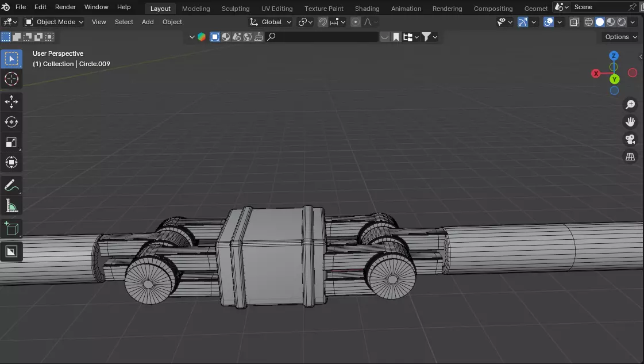Switch to Wireframe viewport shading
The height and width of the screenshot is (364, 644).
(x=588, y=22)
